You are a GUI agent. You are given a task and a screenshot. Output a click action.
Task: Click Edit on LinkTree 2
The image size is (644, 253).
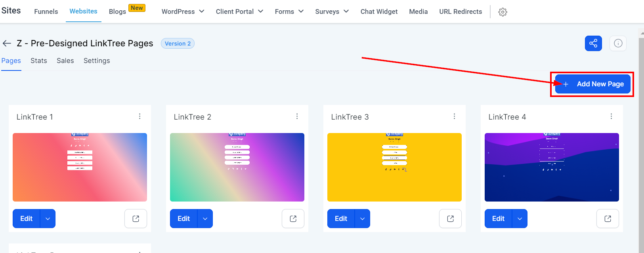click(x=183, y=219)
